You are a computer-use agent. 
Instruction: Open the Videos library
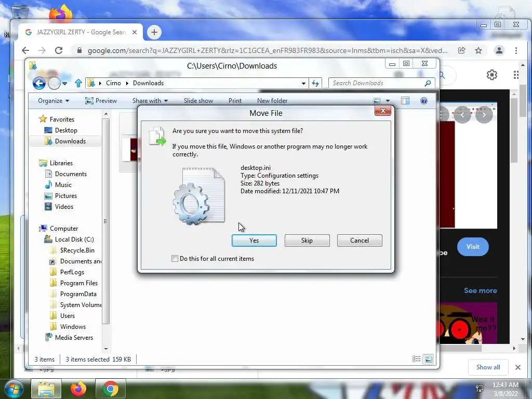(x=64, y=207)
